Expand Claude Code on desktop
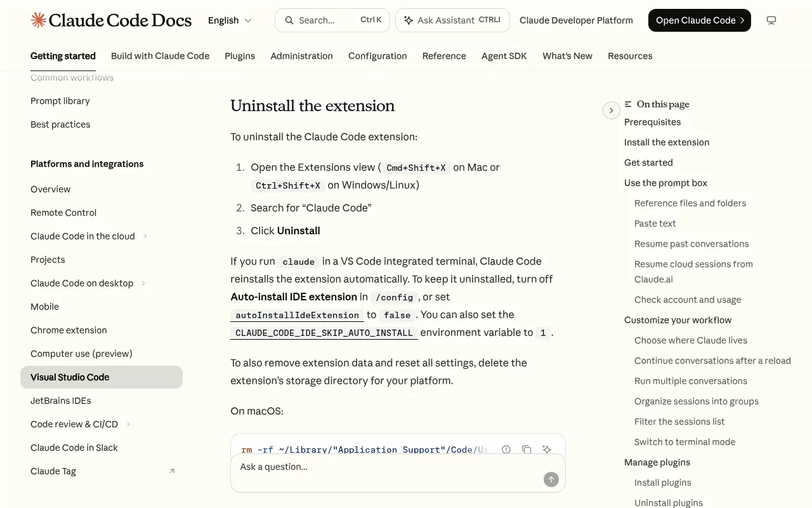Viewport: 812px width, 508px height. point(143,283)
